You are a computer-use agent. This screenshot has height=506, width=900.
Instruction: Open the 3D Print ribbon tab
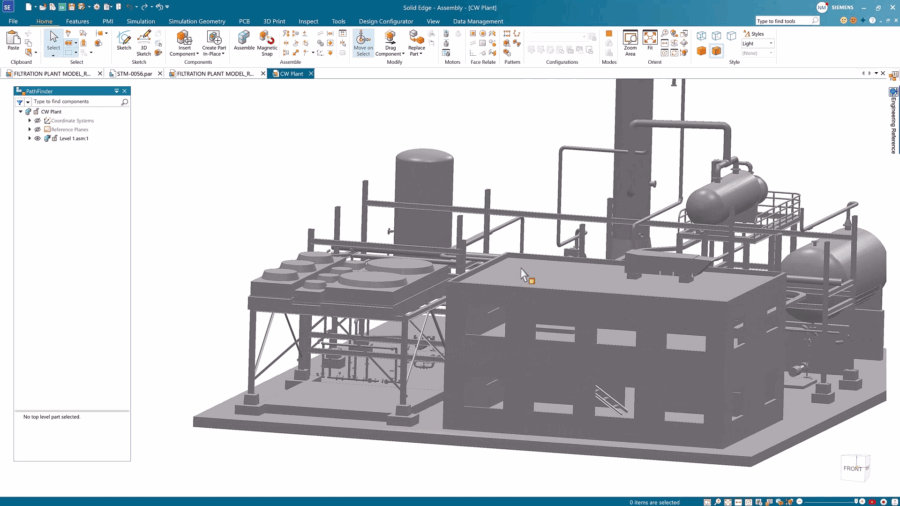click(274, 21)
